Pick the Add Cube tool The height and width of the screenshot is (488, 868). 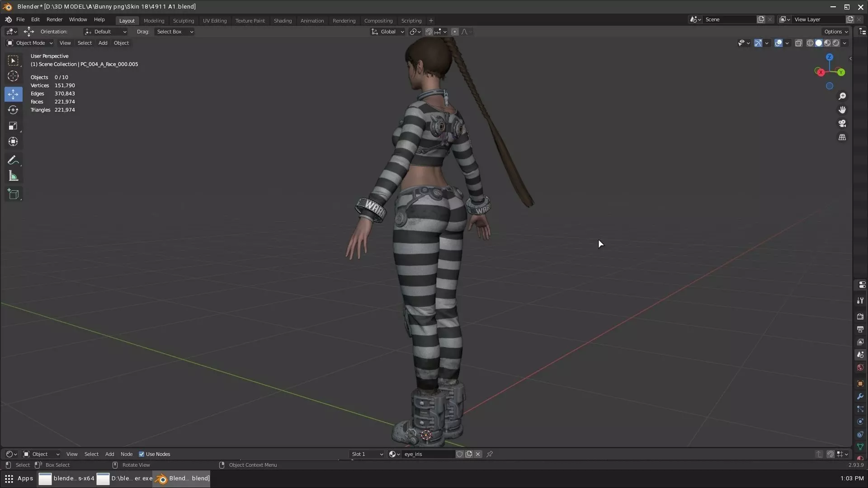13,194
